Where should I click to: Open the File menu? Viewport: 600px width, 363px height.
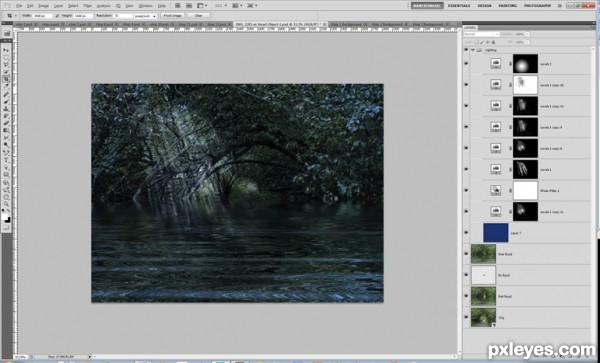point(19,6)
